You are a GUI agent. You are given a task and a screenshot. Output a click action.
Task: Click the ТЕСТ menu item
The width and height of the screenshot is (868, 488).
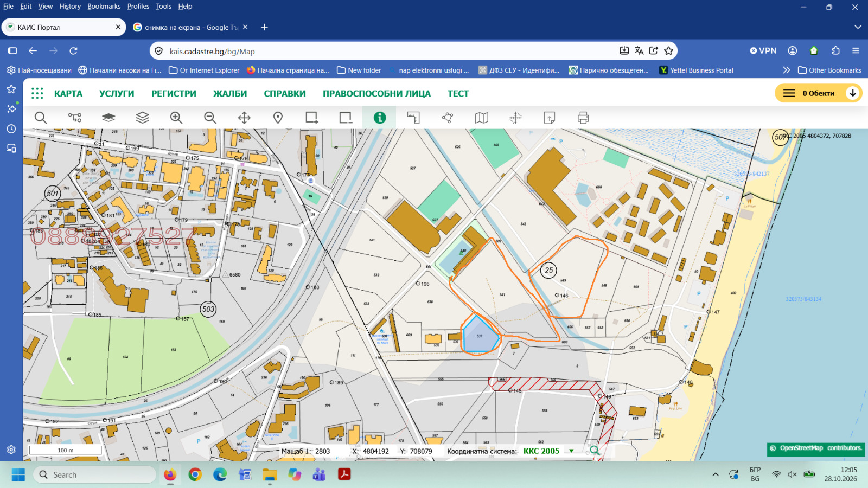click(458, 93)
